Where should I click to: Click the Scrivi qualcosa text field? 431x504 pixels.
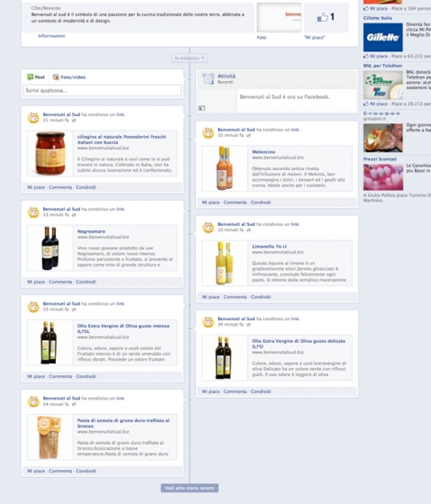(x=103, y=91)
